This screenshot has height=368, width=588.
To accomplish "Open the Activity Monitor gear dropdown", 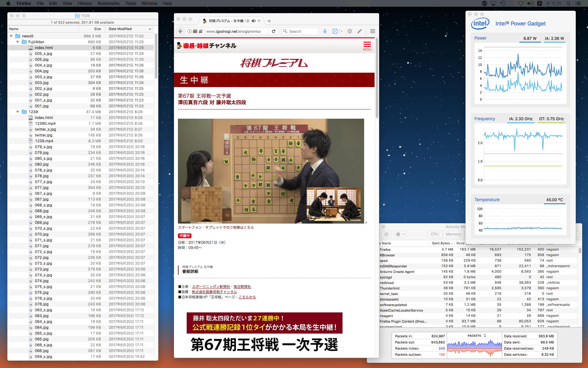I will point(400,234).
